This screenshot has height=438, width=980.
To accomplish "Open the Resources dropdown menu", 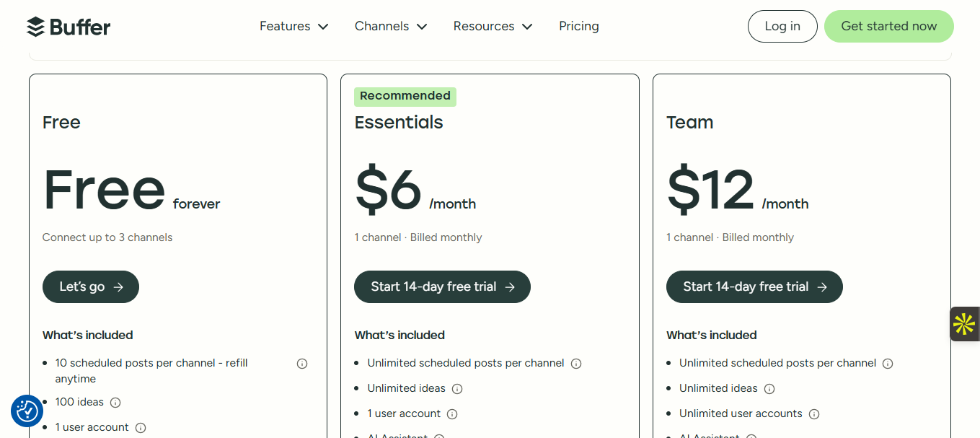I will click(493, 27).
